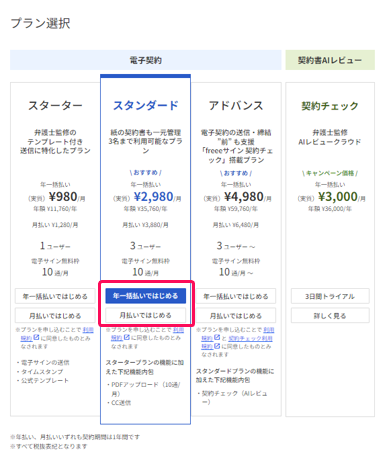
Task: Start Advance plan with 年一括払いではじめる
Action: (x=236, y=296)
